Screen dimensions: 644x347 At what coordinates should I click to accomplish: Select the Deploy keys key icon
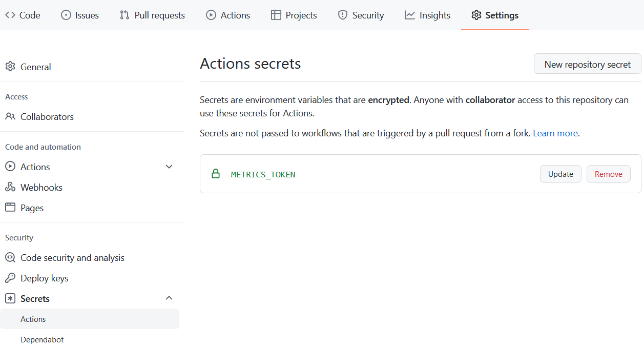click(10, 278)
